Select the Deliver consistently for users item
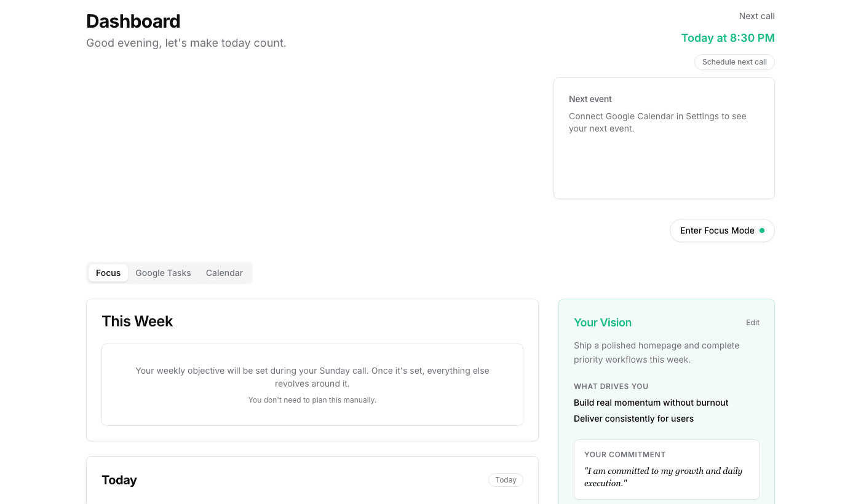 [633, 419]
